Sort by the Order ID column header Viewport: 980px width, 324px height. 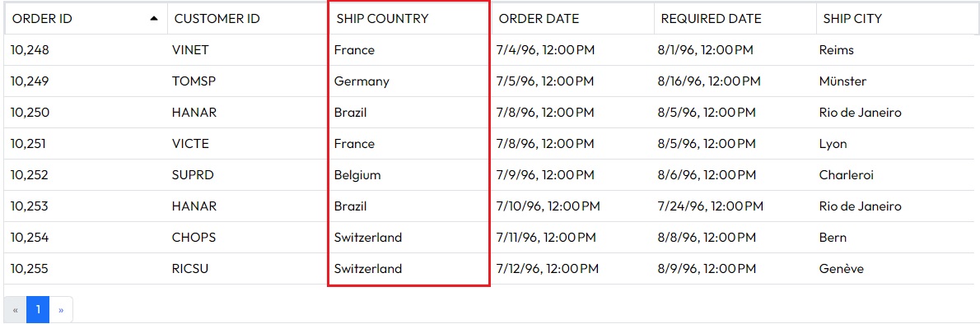point(86,19)
